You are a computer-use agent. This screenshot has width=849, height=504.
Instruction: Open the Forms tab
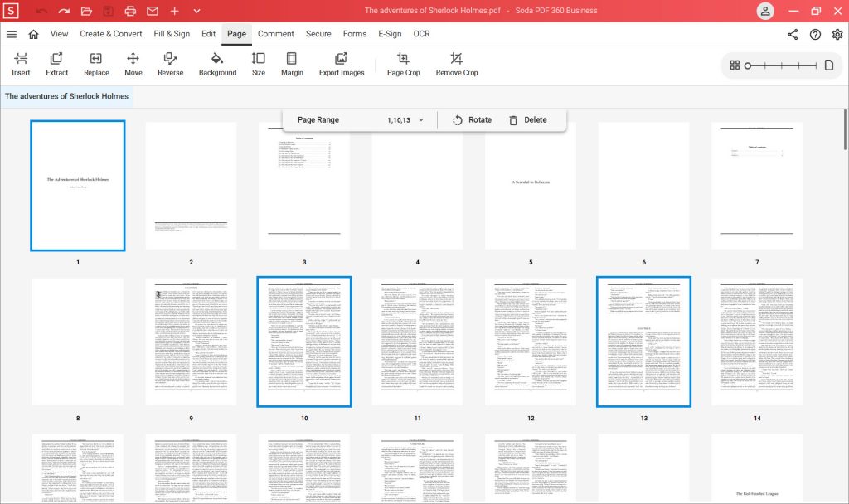355,34
